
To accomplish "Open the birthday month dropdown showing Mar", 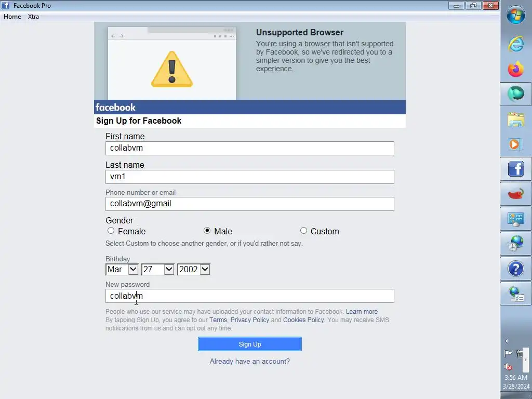I will pyautogui.click(x=122, y=270).
